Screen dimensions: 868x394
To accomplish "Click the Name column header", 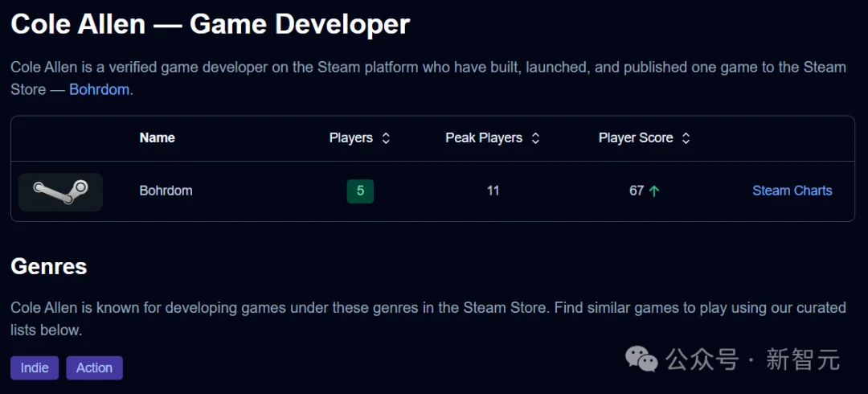I will pyautogui.click(x=157, y=137).
